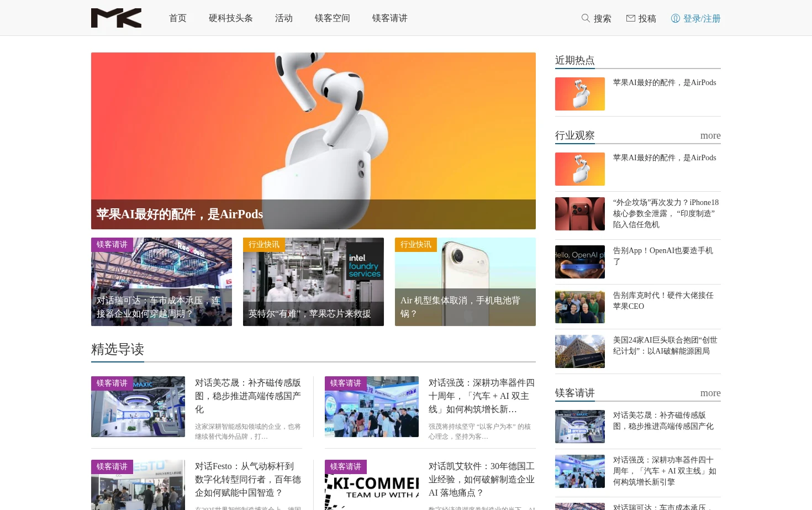The width and height of the screenshot is (812, 510).
Task: Open the Air机型集体取消 phone article card
Action: point(465,282)
